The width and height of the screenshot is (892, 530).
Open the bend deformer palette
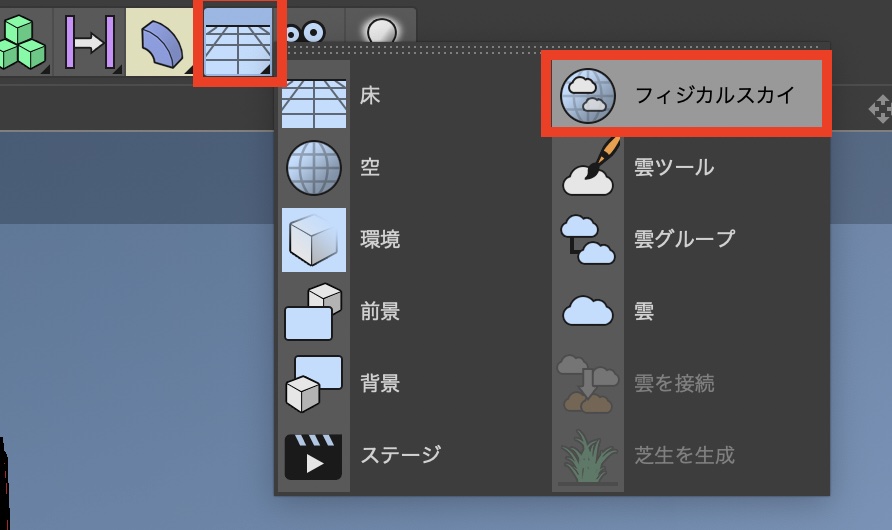[x=162, y=41]
